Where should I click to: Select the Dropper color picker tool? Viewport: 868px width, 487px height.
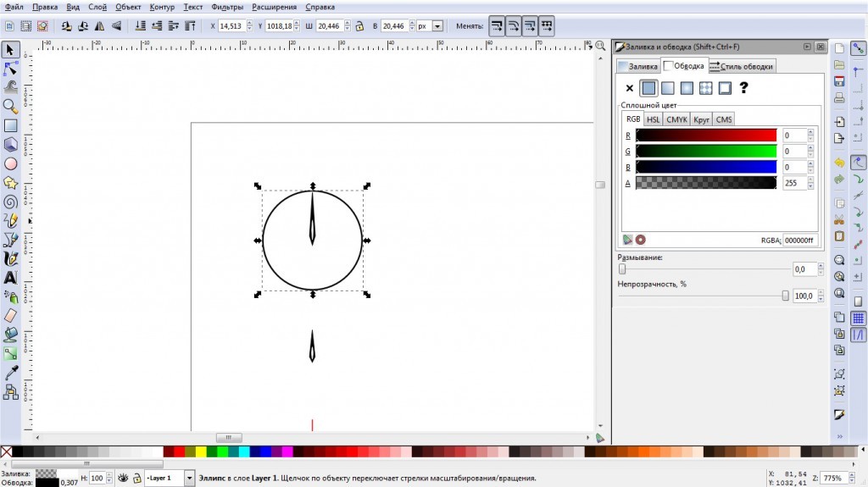[x=10, y=373]
